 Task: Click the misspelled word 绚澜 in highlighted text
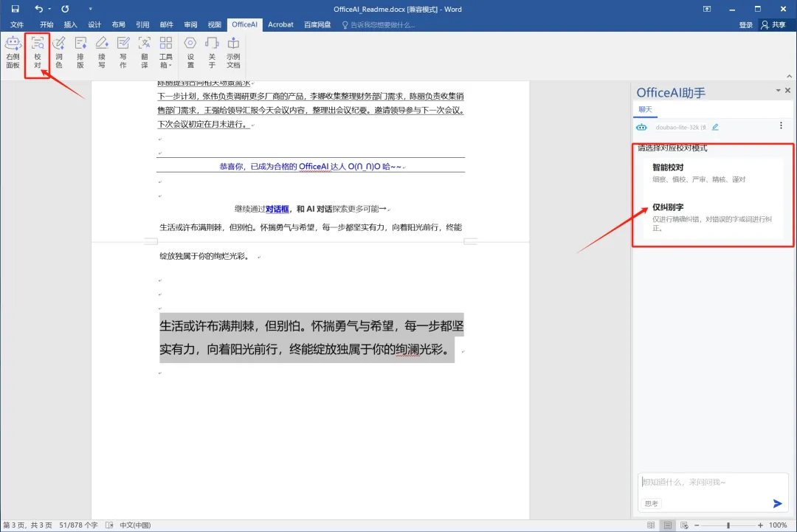click(x=407, y=350)
